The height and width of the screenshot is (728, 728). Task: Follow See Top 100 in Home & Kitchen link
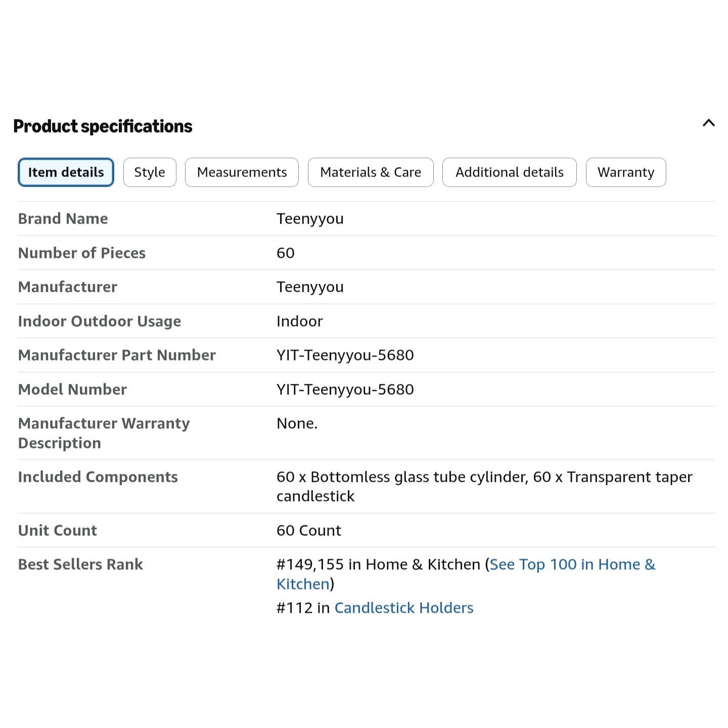coord(466,574)
